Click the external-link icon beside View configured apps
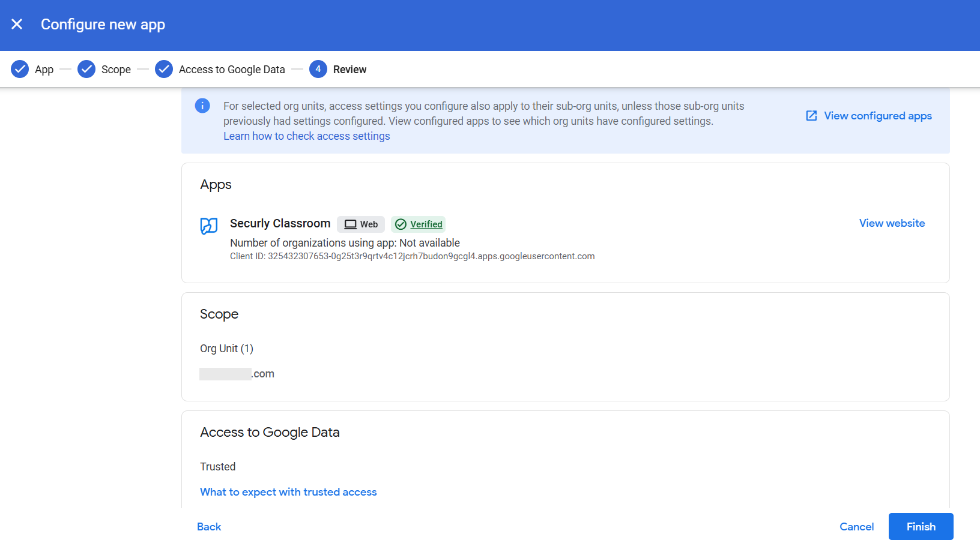Viewport: 980px width, 549px height. [811, 116]
